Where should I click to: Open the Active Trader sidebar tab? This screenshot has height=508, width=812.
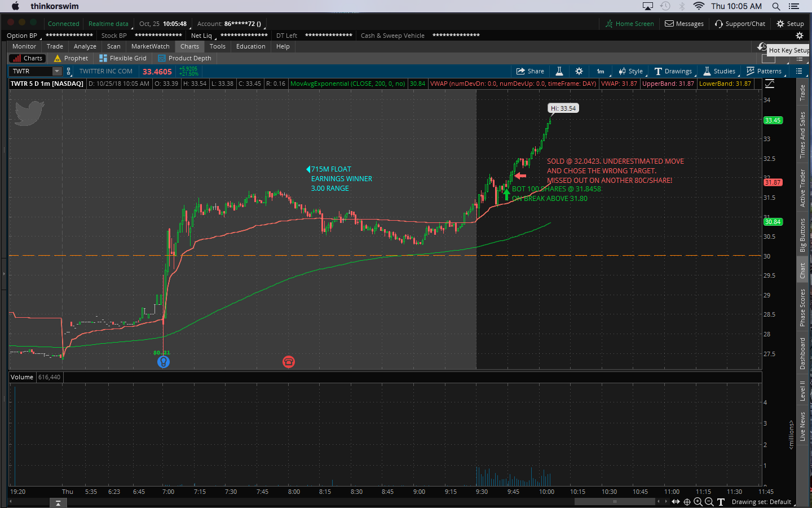802,188
